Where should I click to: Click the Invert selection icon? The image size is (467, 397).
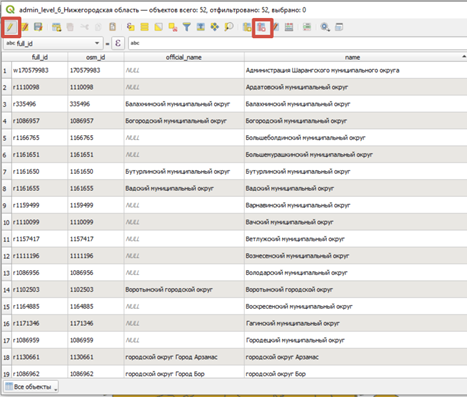point(158,27)
